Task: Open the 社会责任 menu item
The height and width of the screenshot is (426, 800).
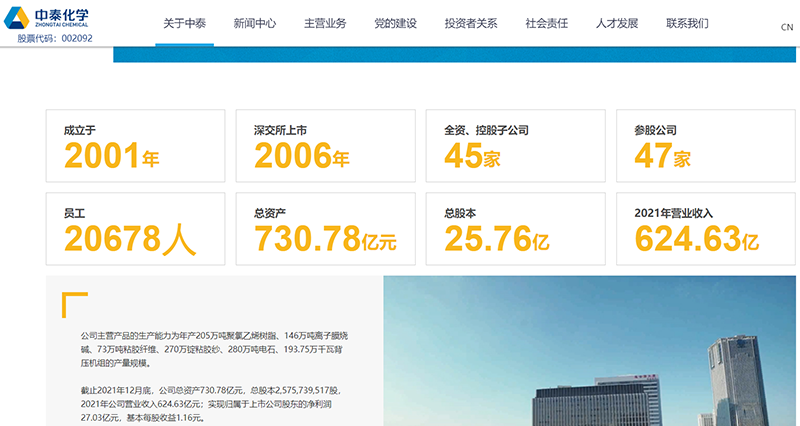Action: 546,23
